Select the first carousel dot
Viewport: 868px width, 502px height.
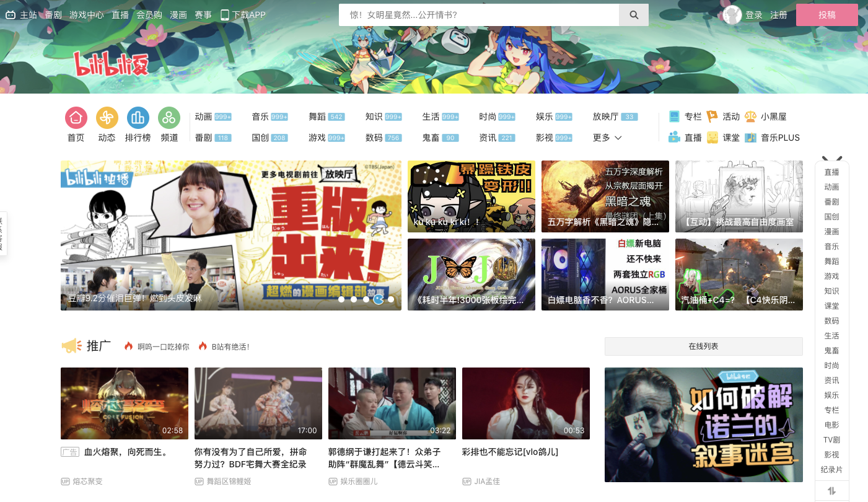341,299
